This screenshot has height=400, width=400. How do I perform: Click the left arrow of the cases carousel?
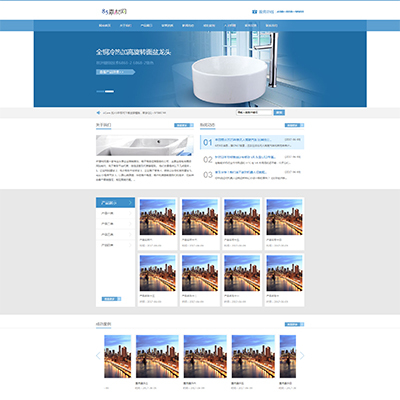(x=98, y=356)
